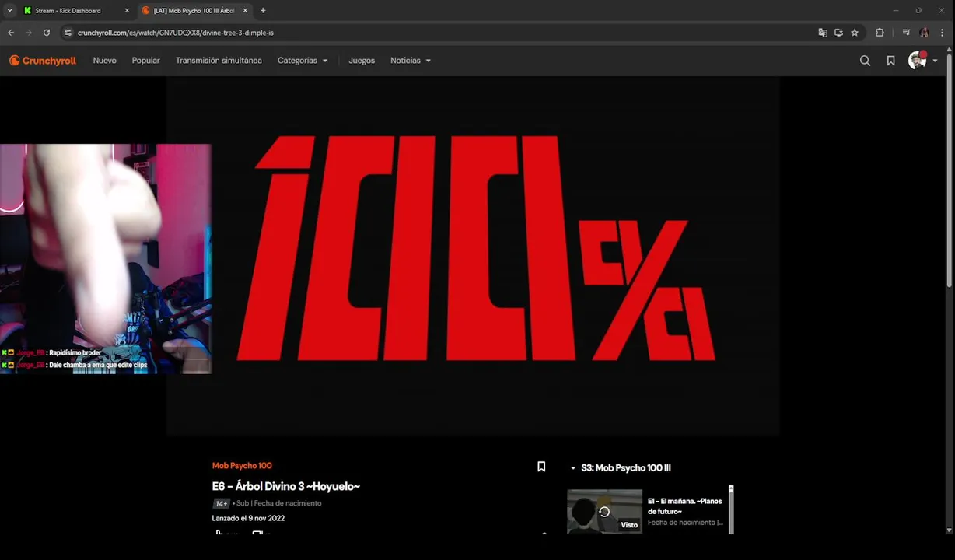This screenshot has width=955, height=560.
Task: Click the episode list scrollbar
Action: click(731, 509)
